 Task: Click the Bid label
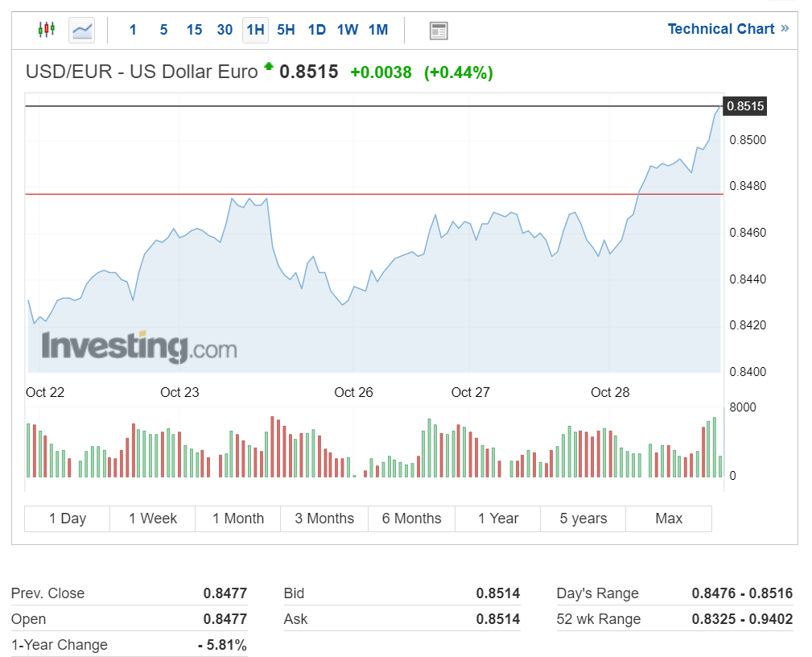[x=295, y=593]
